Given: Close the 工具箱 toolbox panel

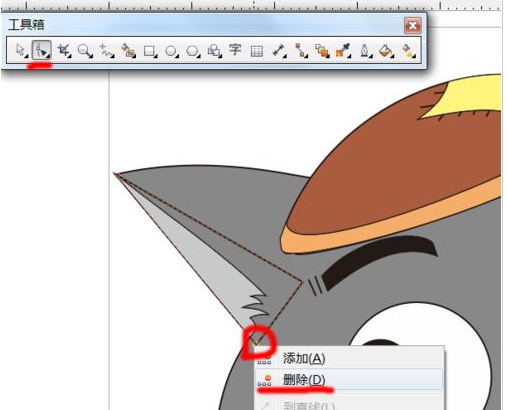Looking at the screenshot, I should click(413, 25).
